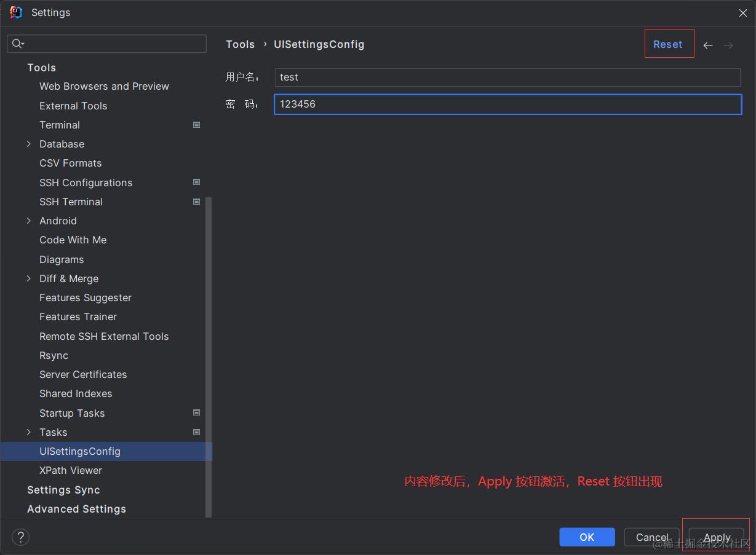Click UISettingsConfig breadcrumb title
The height and width of the screenshot is (555, 756).
point(319,44)
